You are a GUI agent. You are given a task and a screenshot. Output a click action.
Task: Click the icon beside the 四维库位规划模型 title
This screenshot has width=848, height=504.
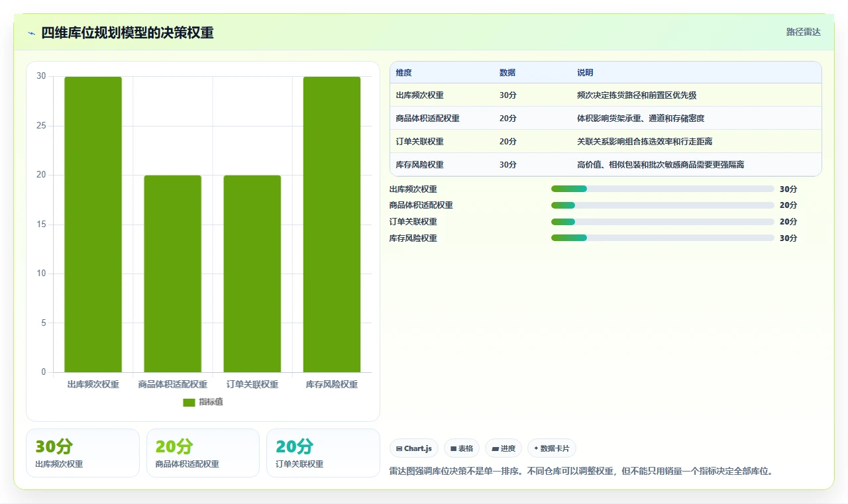coord(31,32)
